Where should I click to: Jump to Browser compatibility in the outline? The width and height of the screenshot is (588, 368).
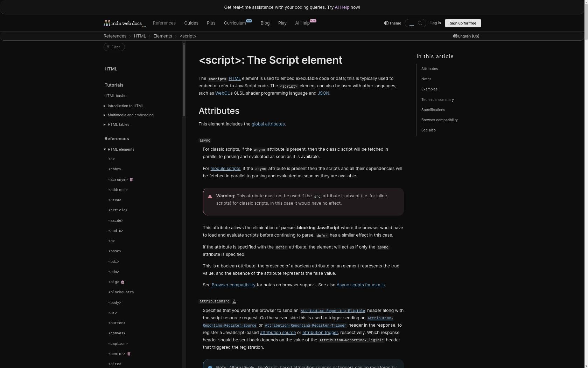click(x=440, y=120)
